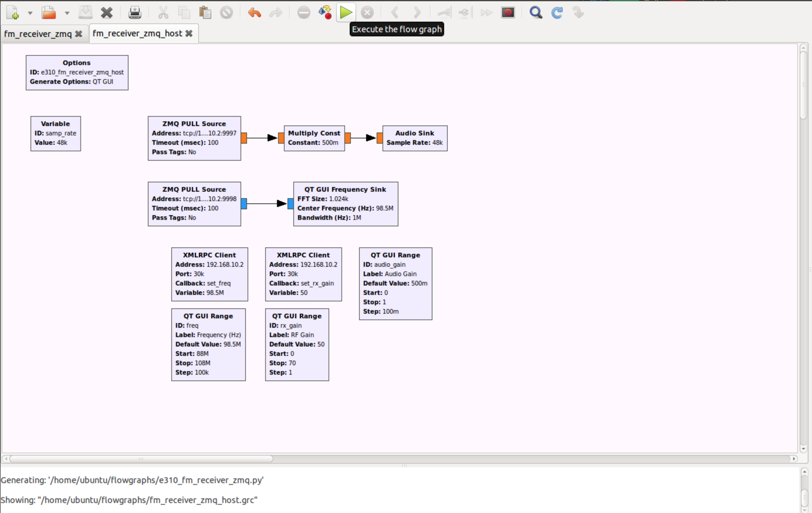Screen dimensions: 812x513
Task: Undo the last edit
Action: [254, 12]
